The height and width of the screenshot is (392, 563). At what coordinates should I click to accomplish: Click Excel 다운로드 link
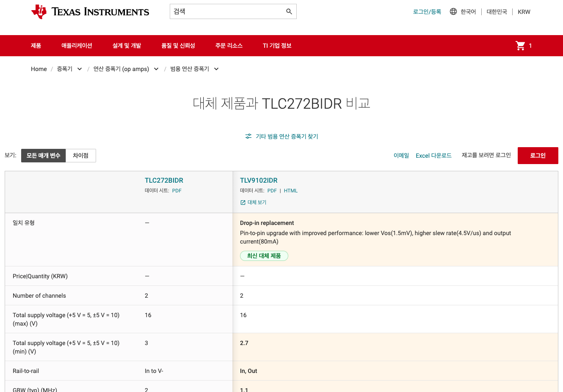point(433,156)
